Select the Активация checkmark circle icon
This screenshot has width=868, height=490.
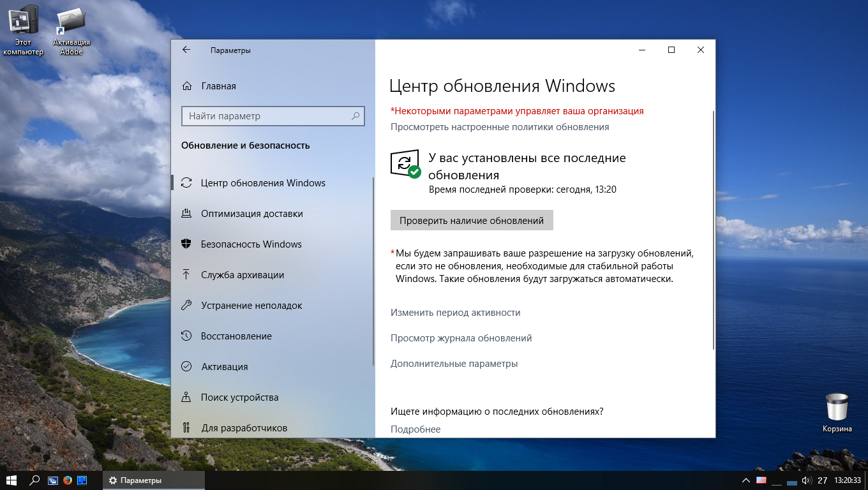click(186, 367)
